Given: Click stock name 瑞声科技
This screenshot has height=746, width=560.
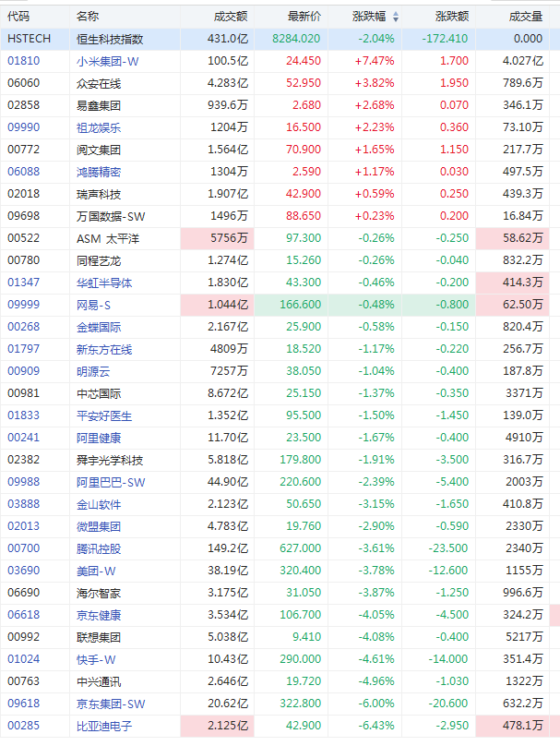Looking at the screenshot, I should click(99, 194).
